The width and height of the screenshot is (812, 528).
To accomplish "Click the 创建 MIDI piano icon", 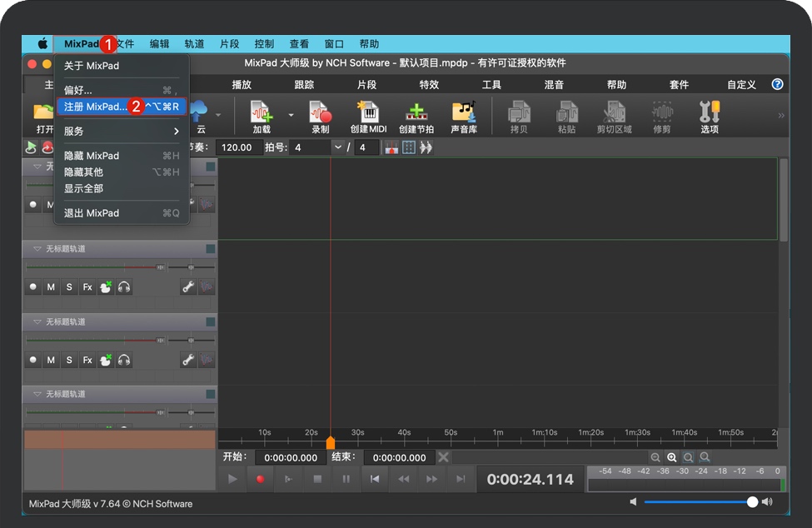I will [368, 117].
